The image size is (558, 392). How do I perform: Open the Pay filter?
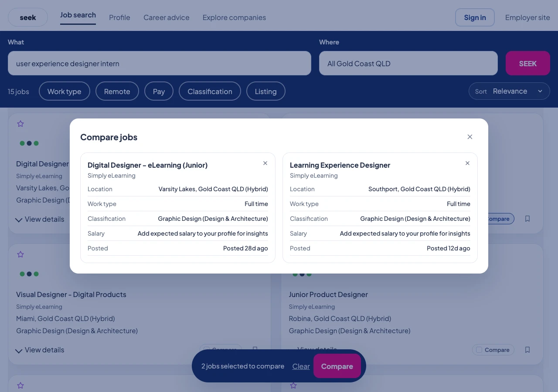coord(159,91)
